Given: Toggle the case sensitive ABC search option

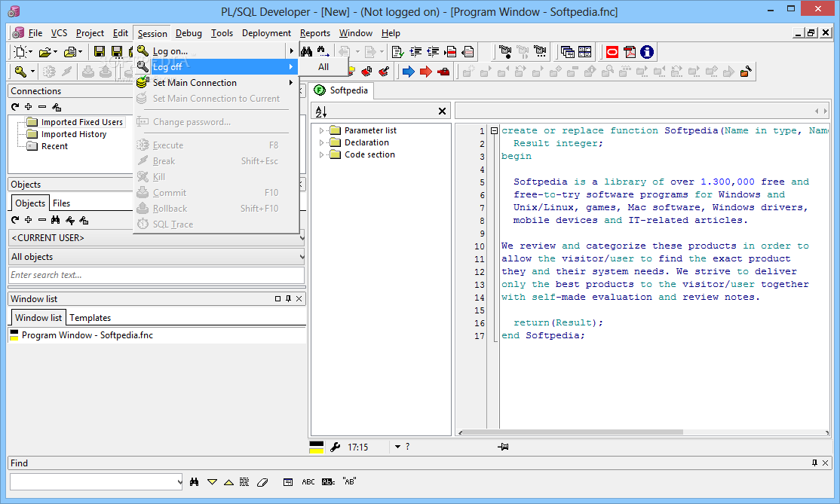Looking at the screenshot, I should [x=308, y=482].
